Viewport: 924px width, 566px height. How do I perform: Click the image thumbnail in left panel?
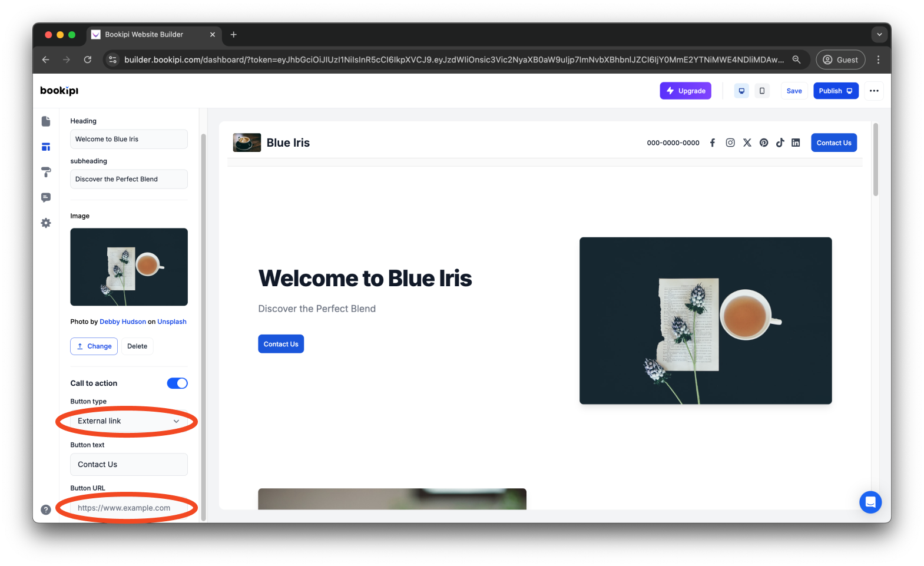point(129,267)
